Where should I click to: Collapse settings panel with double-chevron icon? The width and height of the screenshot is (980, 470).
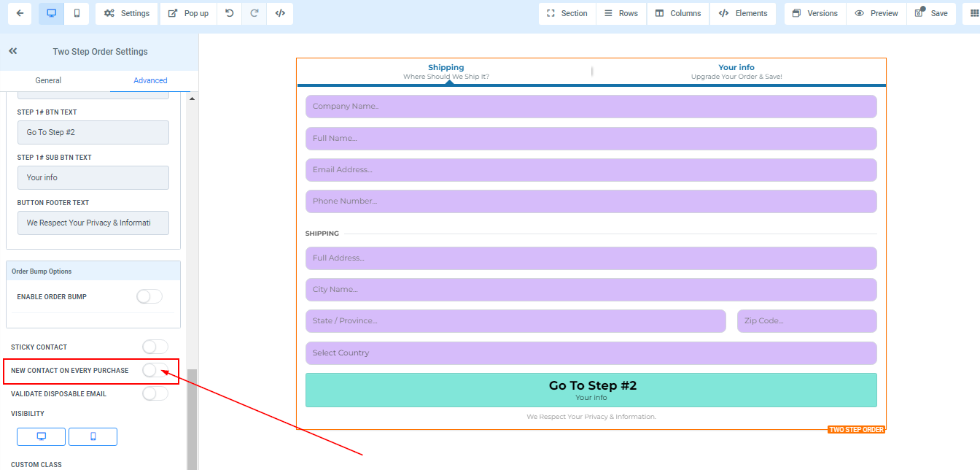click(13, 51)
